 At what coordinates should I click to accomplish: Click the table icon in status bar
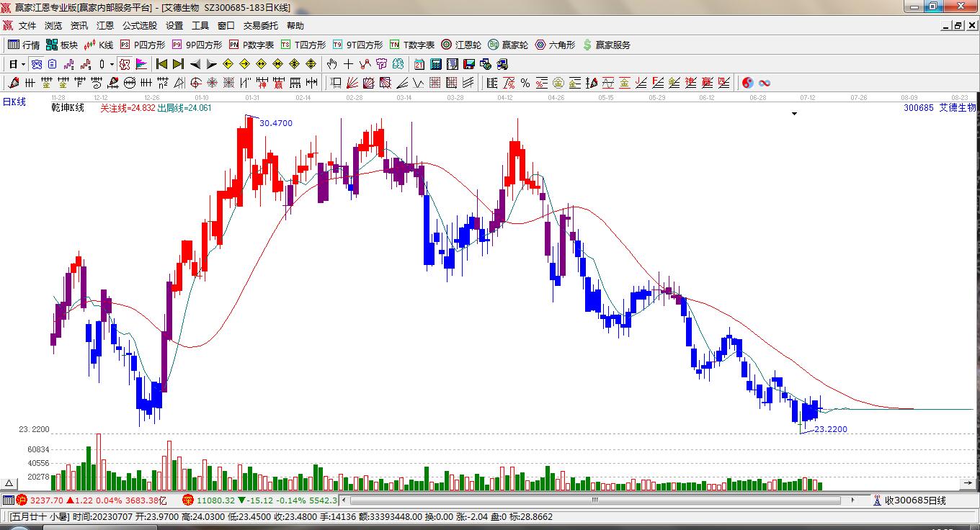click(x=8, y=500)
